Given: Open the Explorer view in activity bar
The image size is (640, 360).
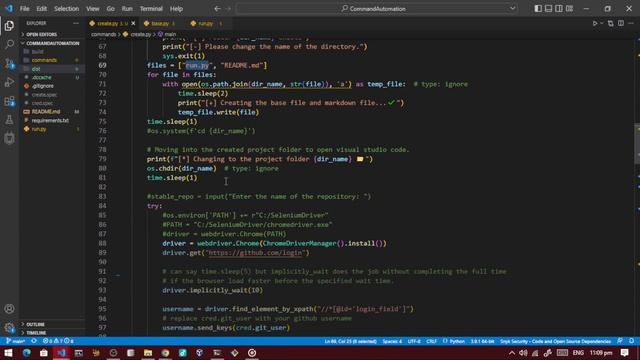Looking at the screenshot, I should click(9, 25).
